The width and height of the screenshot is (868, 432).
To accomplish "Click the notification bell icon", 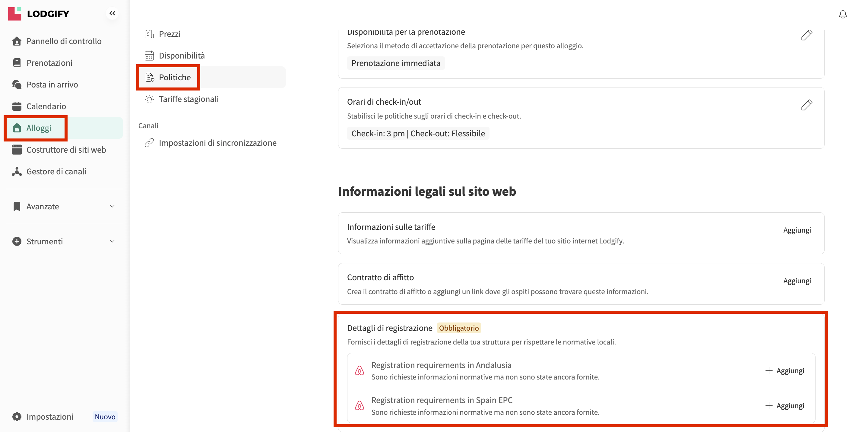I will [x=842, y=14].
